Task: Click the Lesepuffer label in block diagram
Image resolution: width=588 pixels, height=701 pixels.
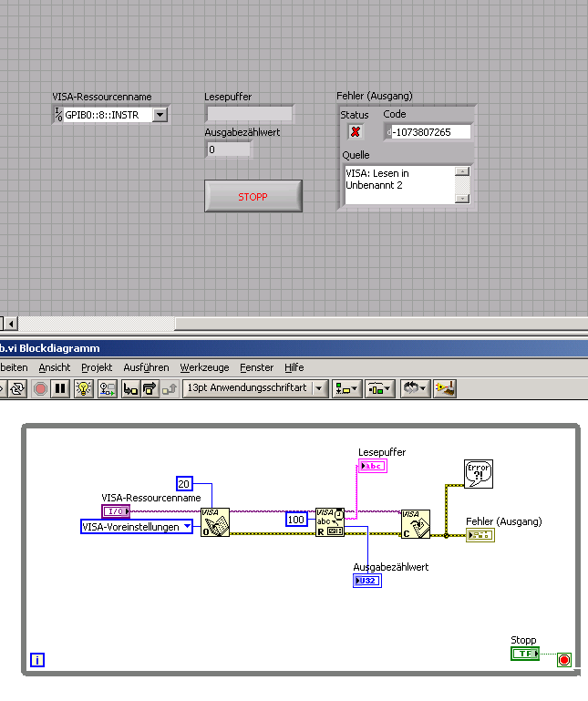Action: point(382,452)
